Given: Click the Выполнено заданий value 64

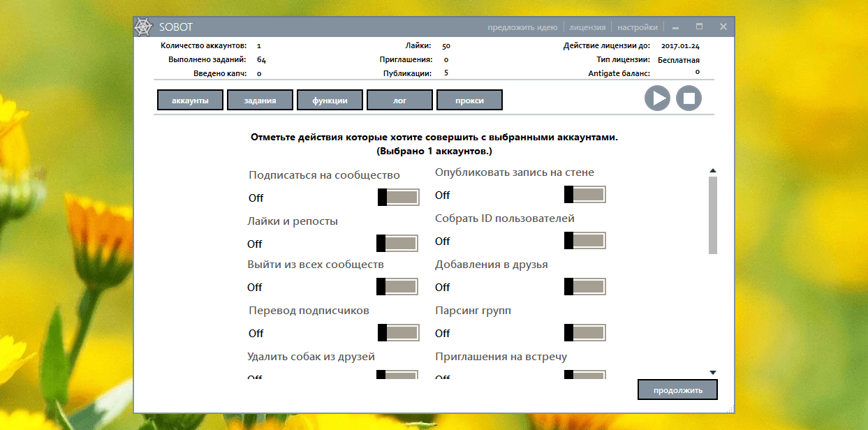Looking at the screenshot, I should click(261, 59).
